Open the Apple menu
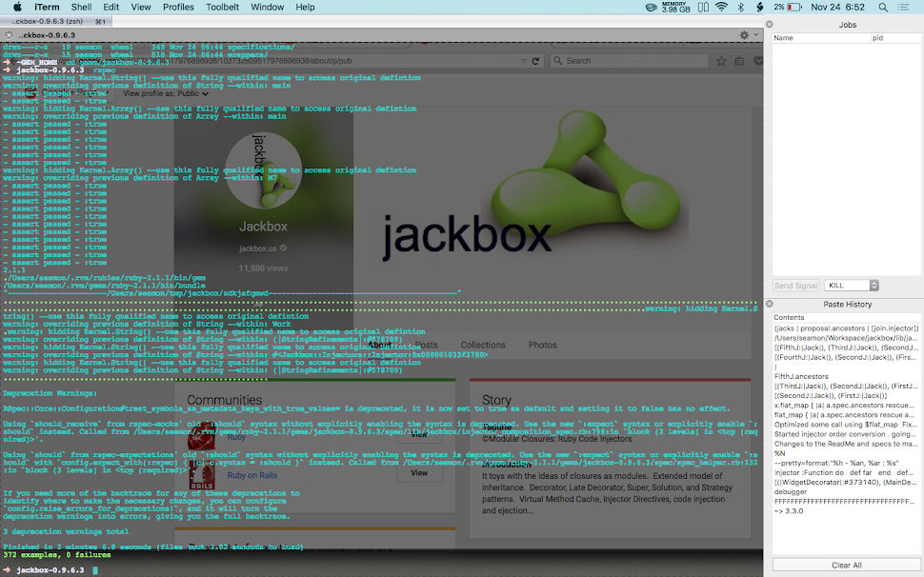The image size is (924, 577). 17,7
